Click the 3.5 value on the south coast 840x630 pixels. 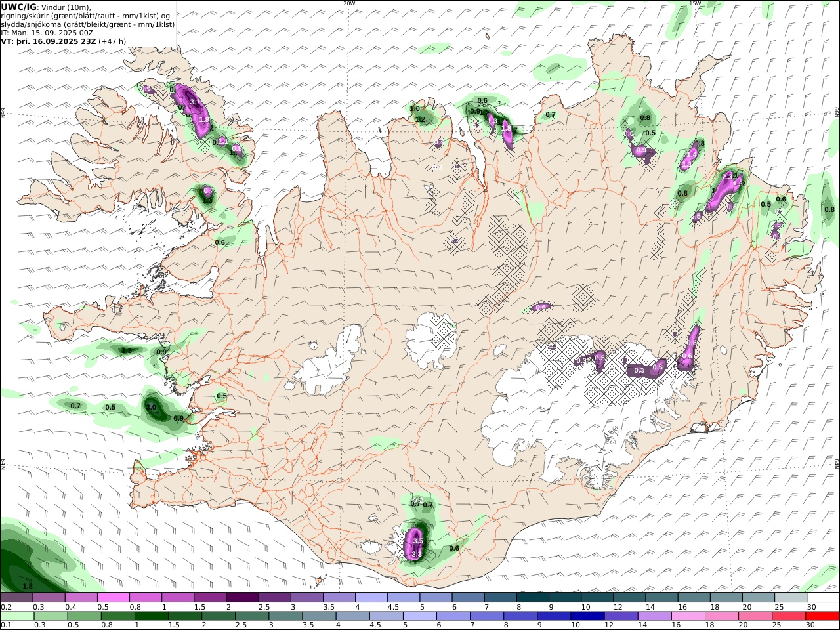point(417,541)
